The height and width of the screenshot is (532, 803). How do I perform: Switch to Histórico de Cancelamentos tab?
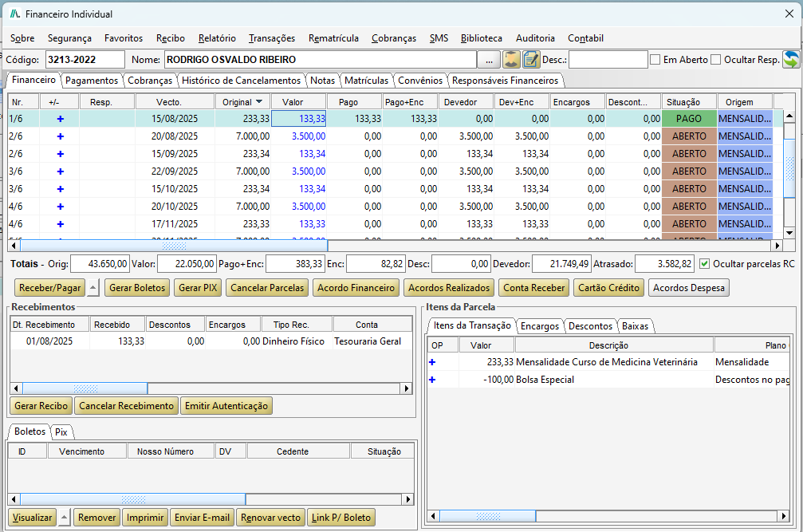tap(241, 81)
